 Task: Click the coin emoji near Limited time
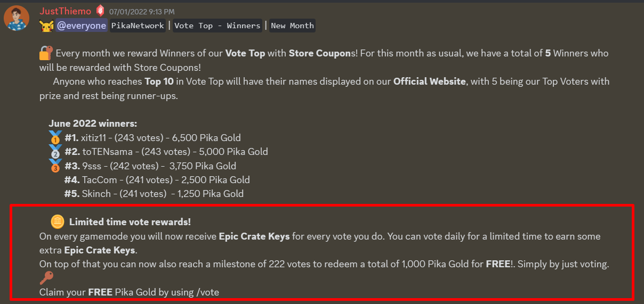[x=58, y=221]
